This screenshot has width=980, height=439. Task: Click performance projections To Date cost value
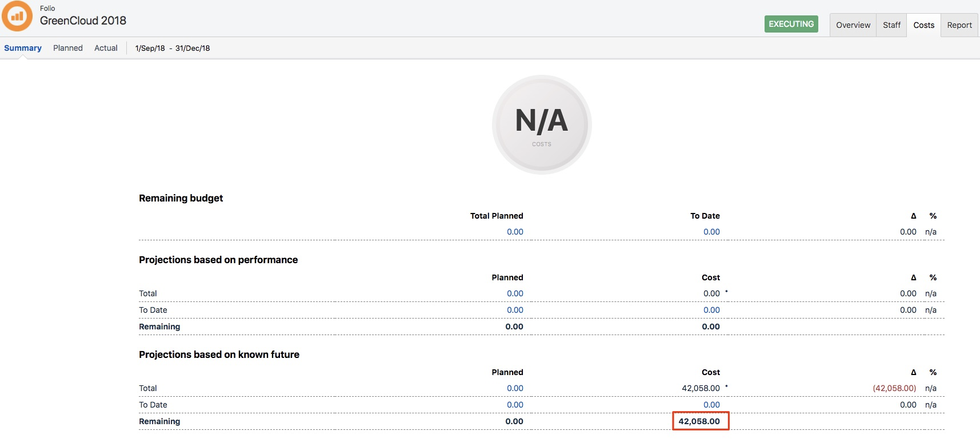click(711, 310)
